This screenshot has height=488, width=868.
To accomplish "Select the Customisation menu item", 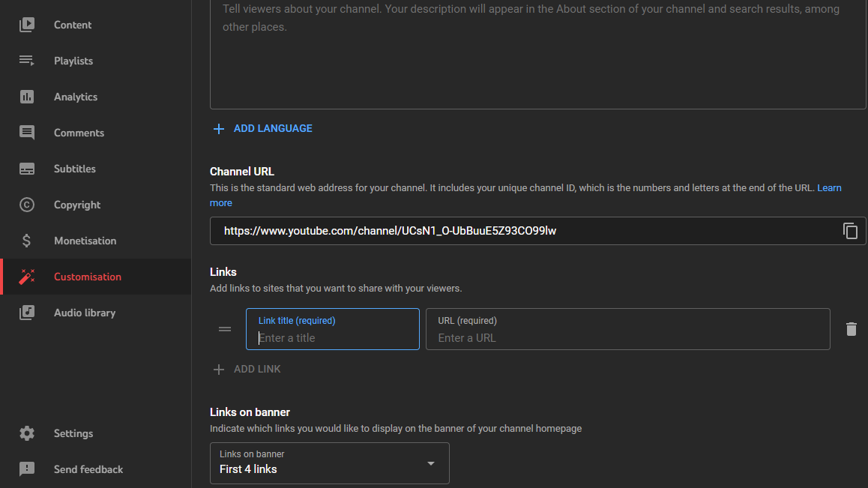I will (96, 277).
